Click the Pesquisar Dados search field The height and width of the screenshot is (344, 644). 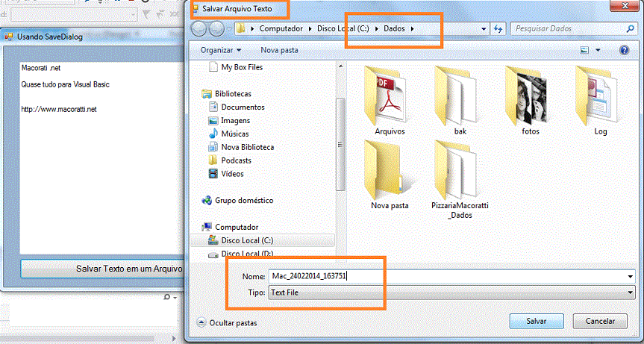(569, 28)
